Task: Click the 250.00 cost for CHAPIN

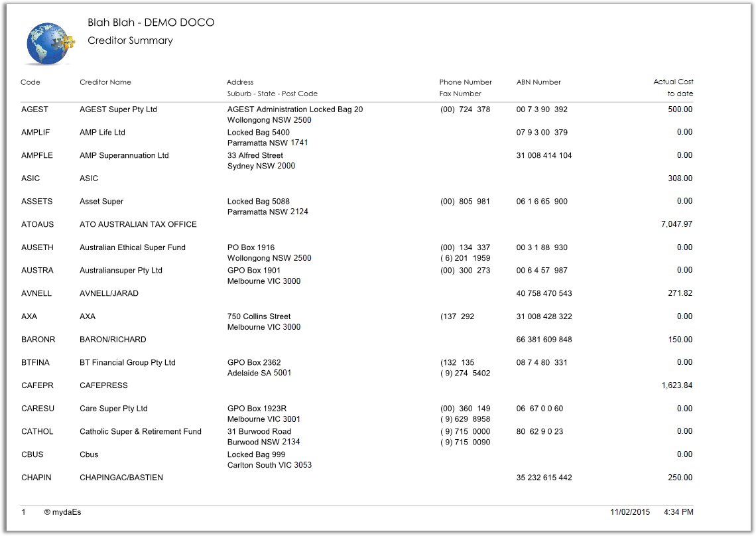Action: (680, 478)
